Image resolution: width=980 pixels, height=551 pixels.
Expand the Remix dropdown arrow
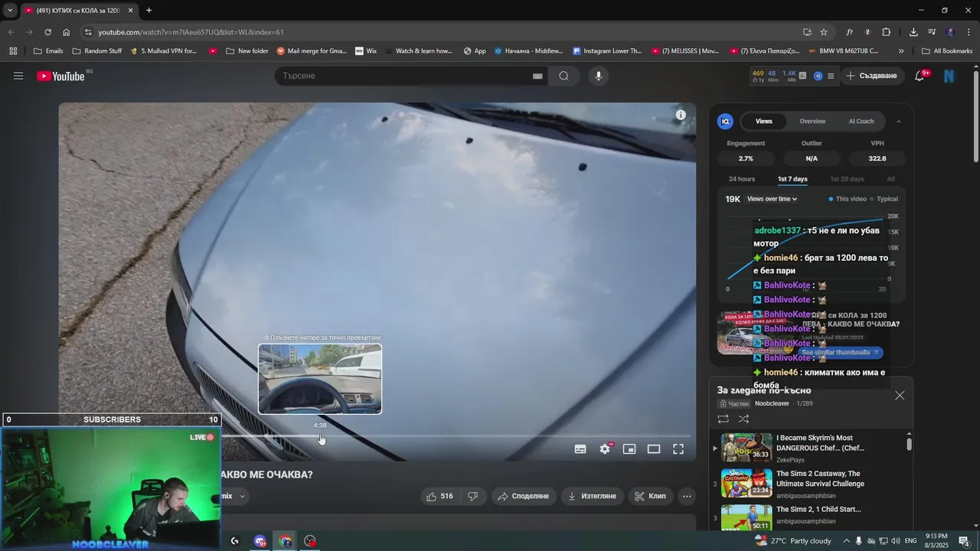coord(242,496)
